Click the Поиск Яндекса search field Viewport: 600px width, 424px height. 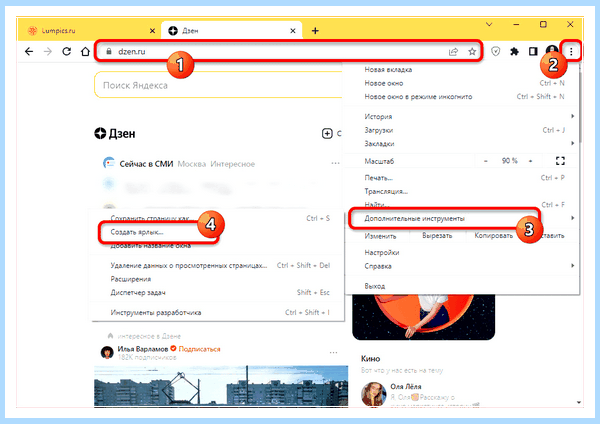(x=218, y=85)
